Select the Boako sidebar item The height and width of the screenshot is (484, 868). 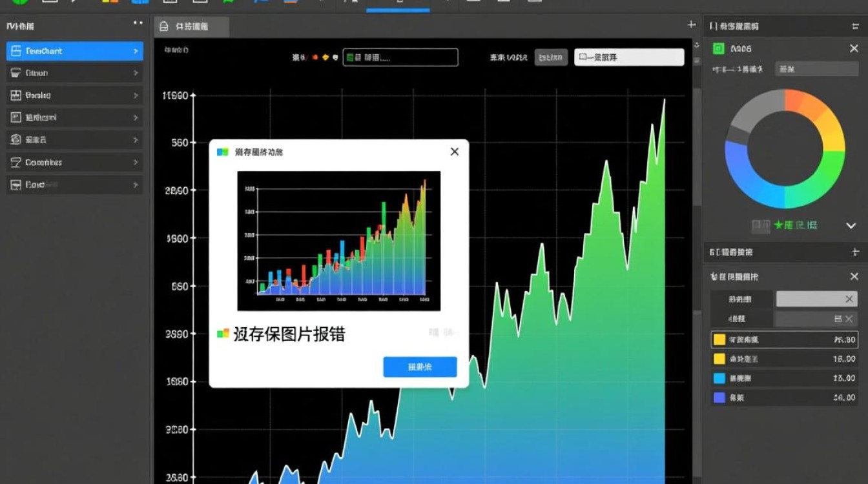pyautogui.click(x=74, y=96)
